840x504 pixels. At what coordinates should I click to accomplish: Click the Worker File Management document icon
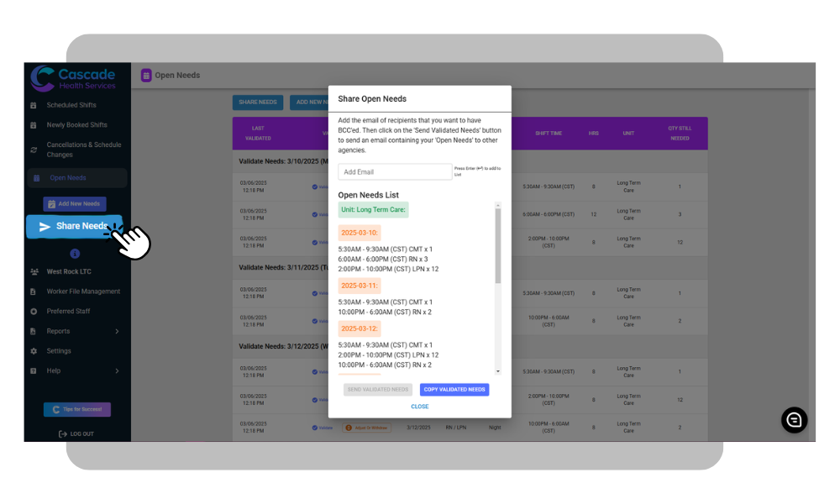pyautogui.click(x=34, y=292)
